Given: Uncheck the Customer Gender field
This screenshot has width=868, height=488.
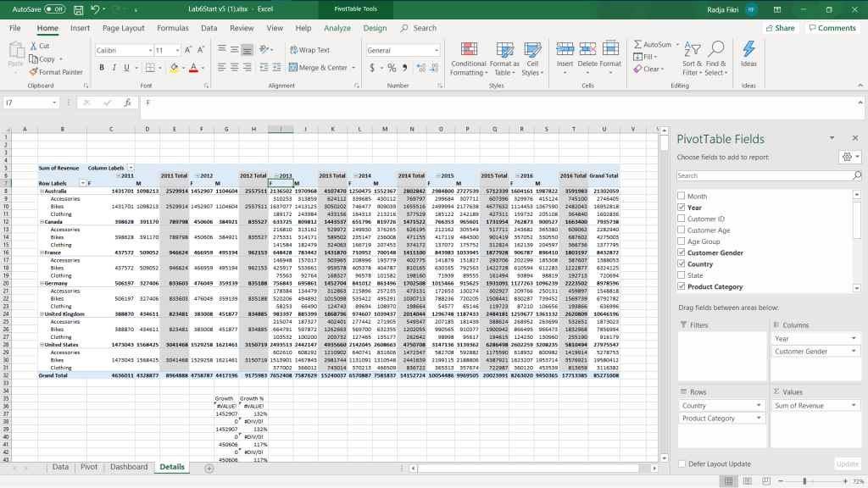Looking at the screenshot, I should pyautogui.click(x=682, y=252).
